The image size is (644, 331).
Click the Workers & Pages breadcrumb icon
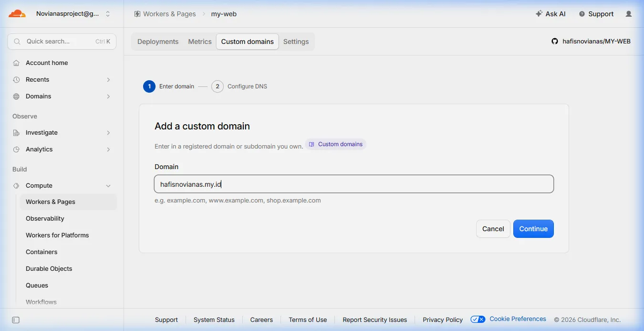tap(137, 14)
